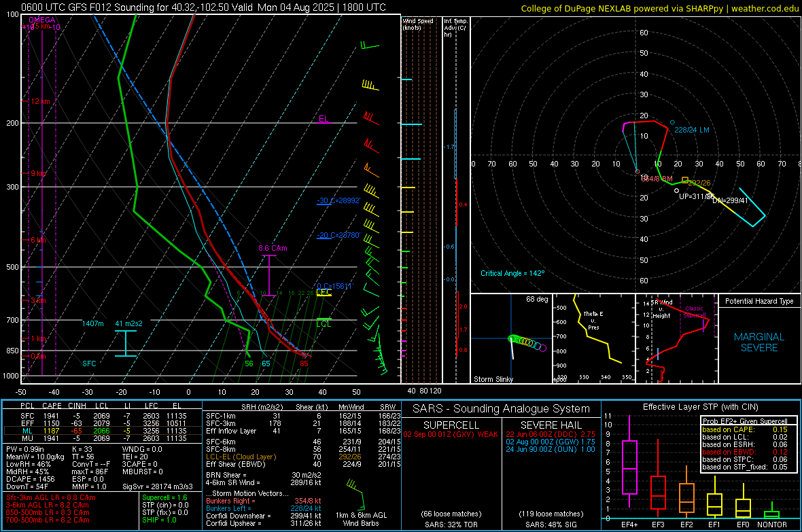Viewport: 802px width, 532px height.
Task: Select the EFF parcel row
Action: click(x=104, y=423)
